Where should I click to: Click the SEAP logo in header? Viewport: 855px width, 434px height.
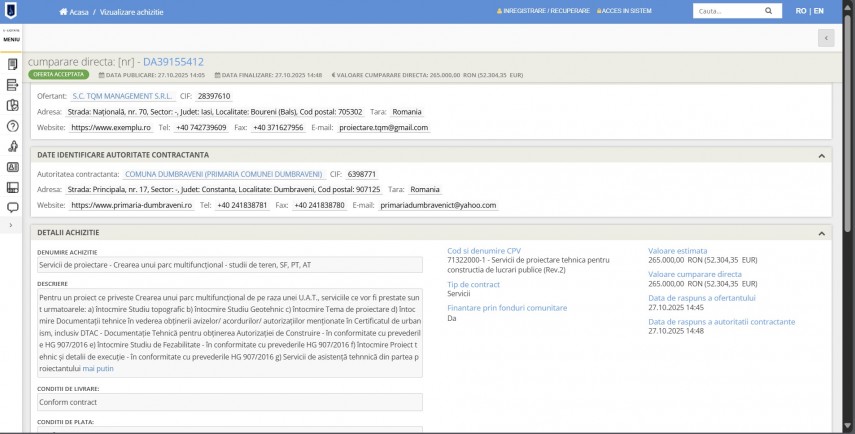pyautogui.click(x=12, y=11)
